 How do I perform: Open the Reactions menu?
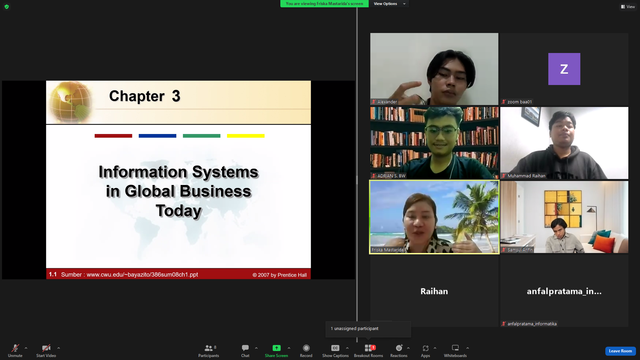399,351
